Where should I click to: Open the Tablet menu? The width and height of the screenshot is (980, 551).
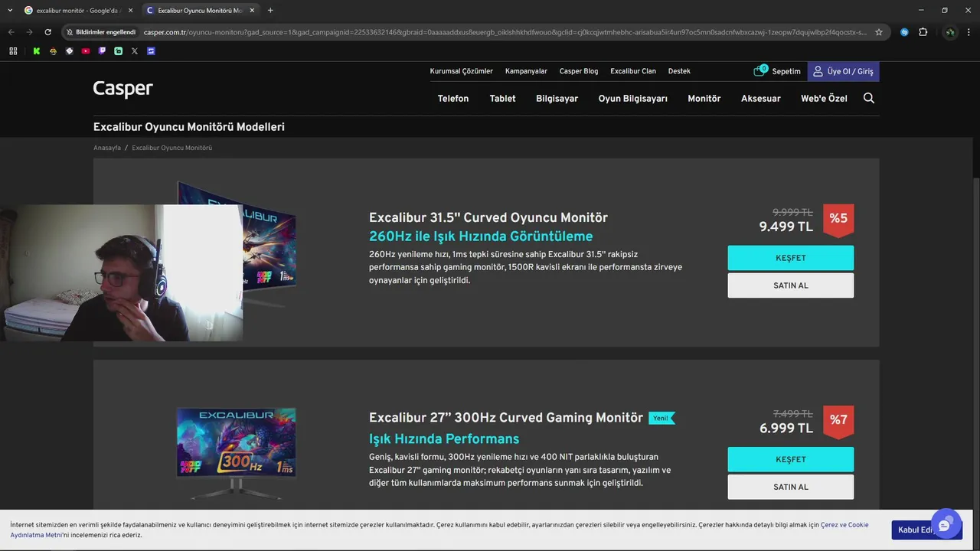point(503,99)
